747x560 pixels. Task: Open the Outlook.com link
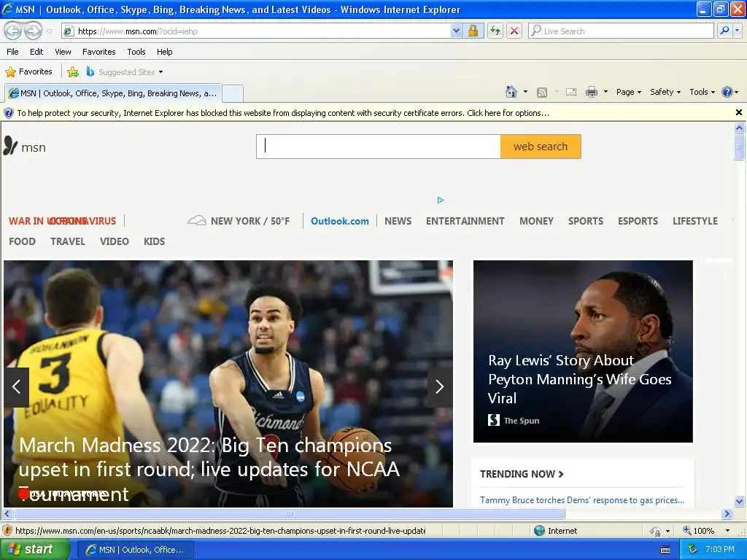coord(340,221)
